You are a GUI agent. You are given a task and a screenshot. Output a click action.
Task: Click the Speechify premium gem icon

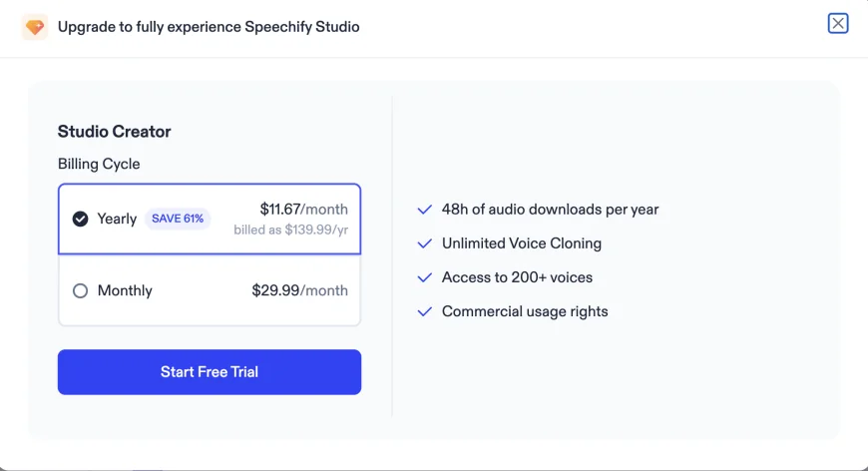click(35, 27)
